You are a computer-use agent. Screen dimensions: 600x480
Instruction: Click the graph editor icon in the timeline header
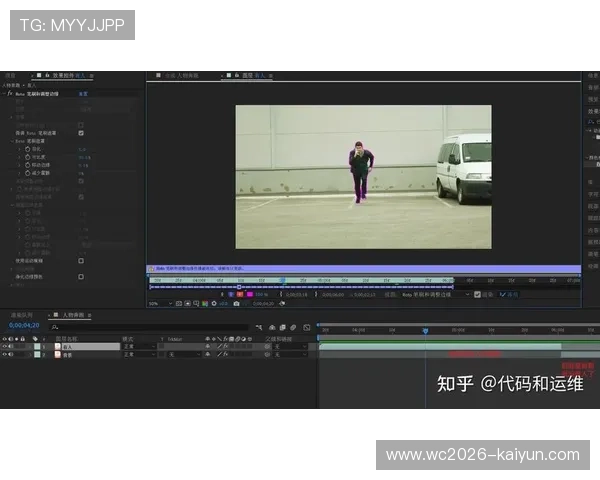[307, 327]
